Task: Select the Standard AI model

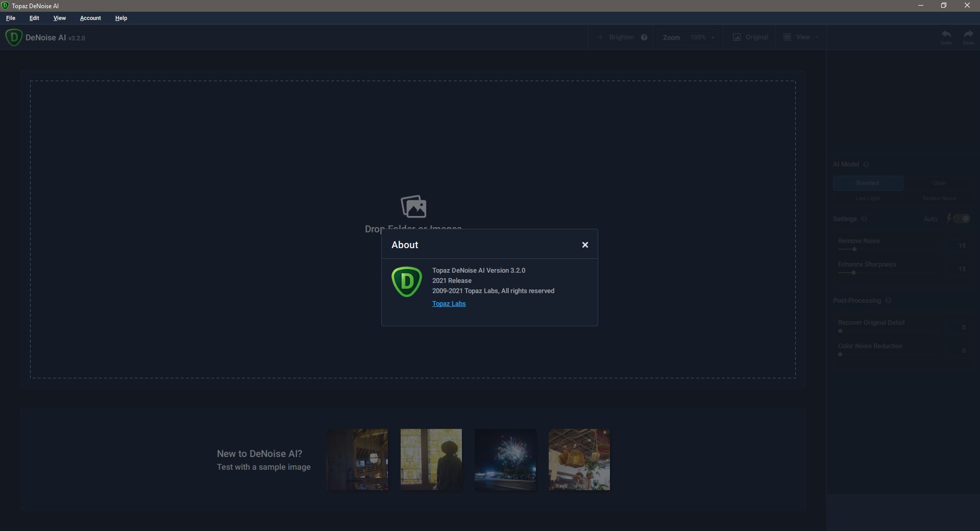Action: click(868, 183)
